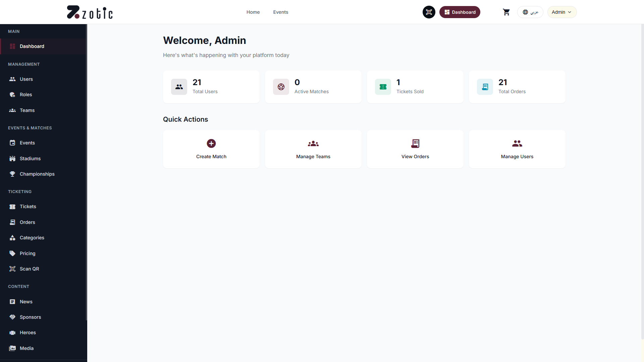This screenshot has width=644, height=362.
Task: Select the Pricing tag icon
Action: (x=12, y=253)
